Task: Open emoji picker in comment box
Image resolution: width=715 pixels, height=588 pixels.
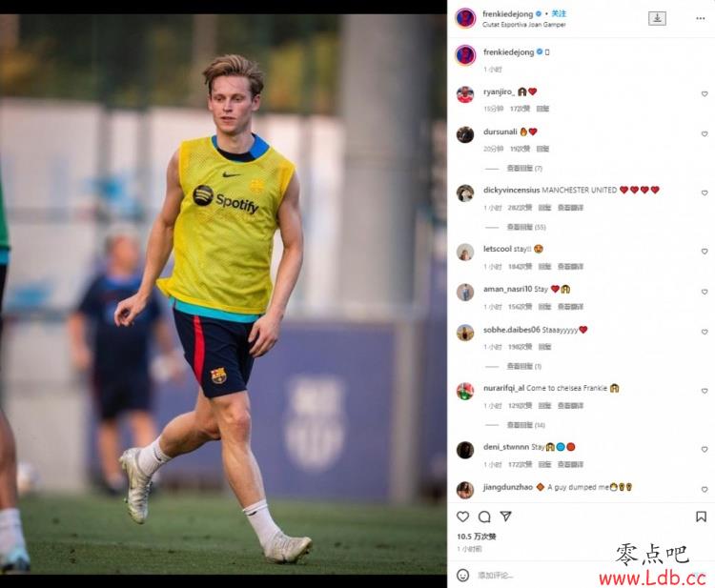Action: click(462, 576)
